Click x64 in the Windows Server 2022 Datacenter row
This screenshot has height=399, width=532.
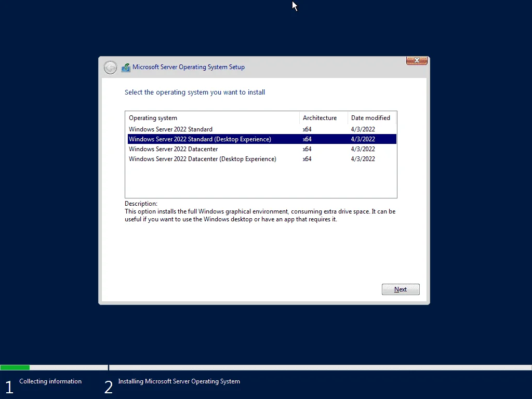pos(307,149)
